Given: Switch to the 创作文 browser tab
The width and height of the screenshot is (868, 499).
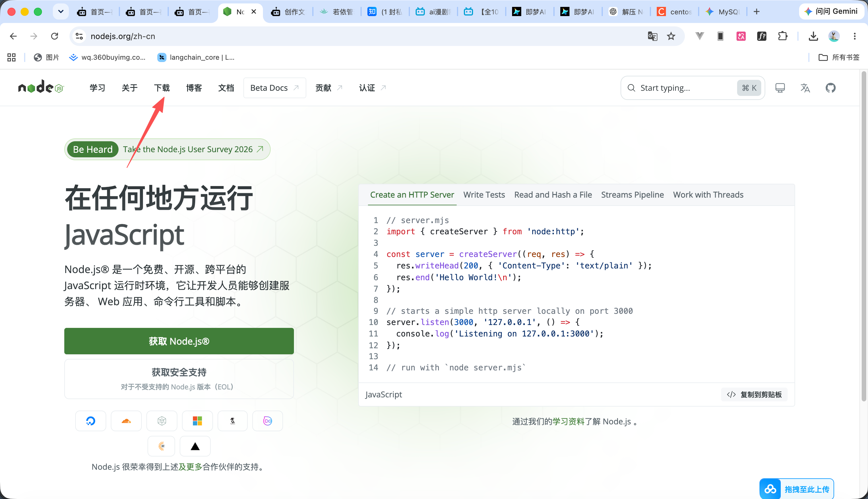Looking at the screenshot, I should pos(288,12).
